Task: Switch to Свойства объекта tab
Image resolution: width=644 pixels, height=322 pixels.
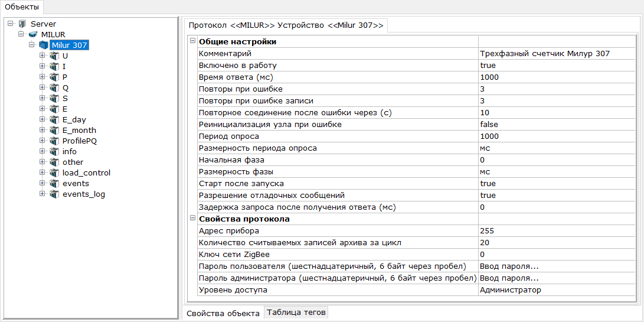Action: point(223,313)
